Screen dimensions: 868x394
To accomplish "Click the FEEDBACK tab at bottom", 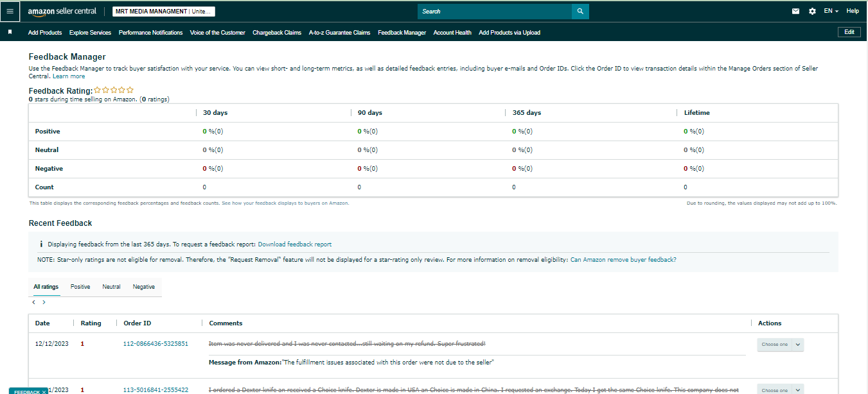I will pyautogui.click(x=28, y=391).
